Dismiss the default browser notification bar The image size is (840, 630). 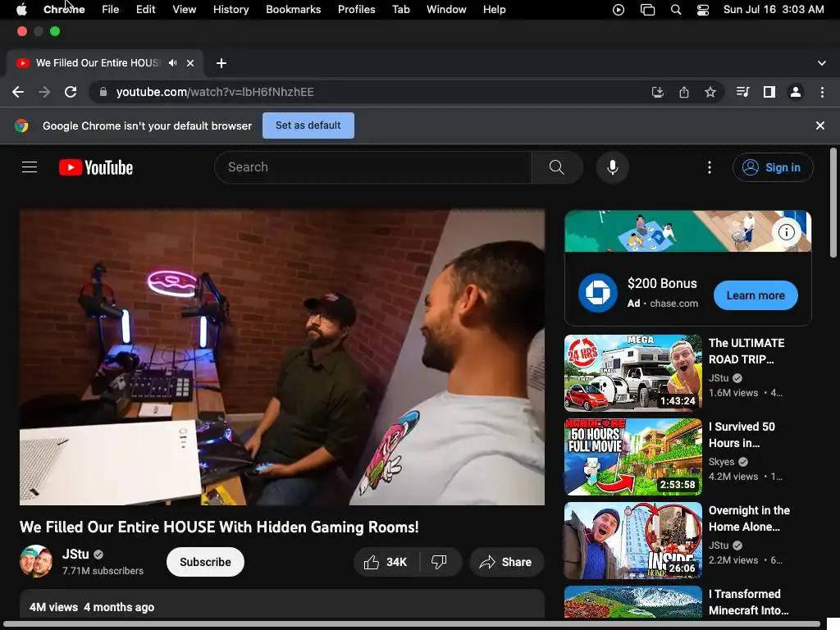click(820, 126)
